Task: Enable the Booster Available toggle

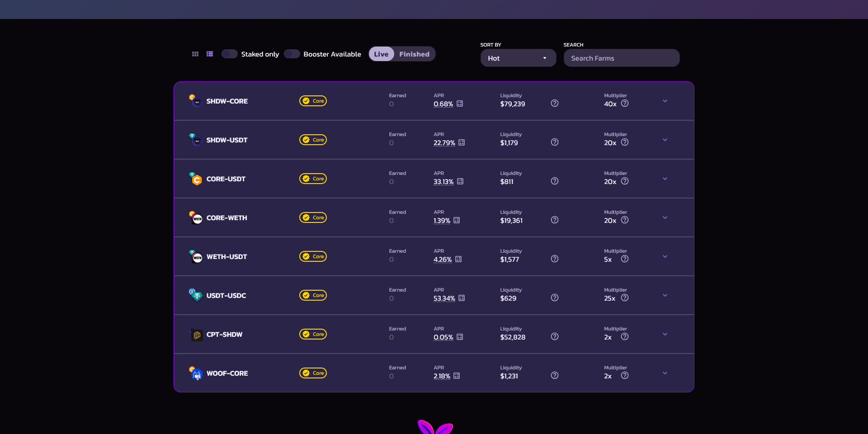Action: click(292, 54)
